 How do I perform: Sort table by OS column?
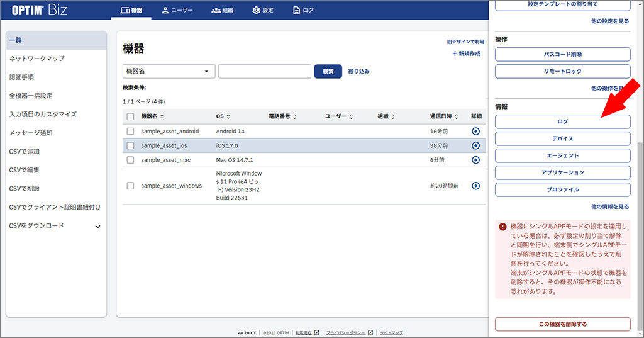click(x=228, y=117)
